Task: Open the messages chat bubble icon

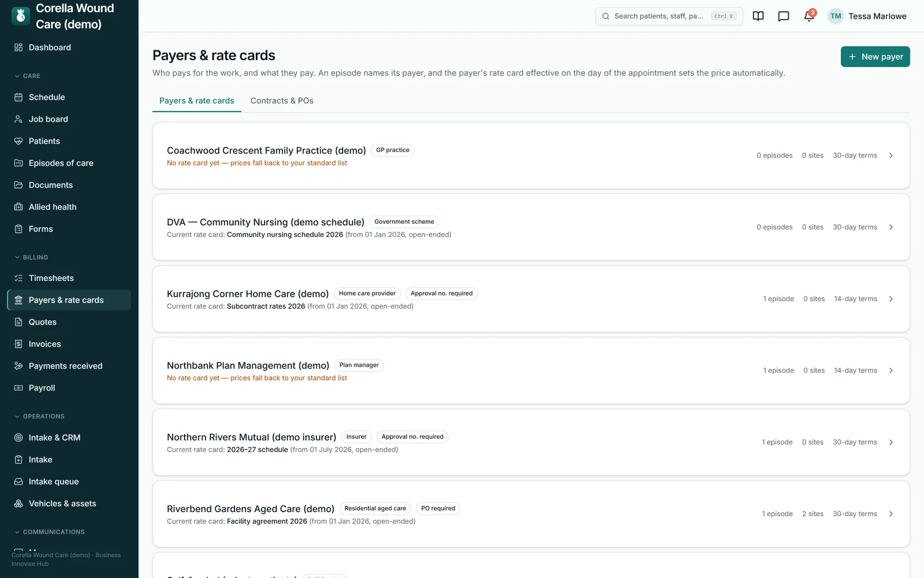Action: tap(784, 16)
